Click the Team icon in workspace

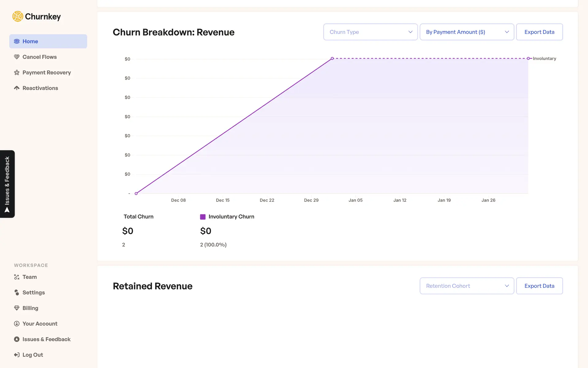[17, 277]
